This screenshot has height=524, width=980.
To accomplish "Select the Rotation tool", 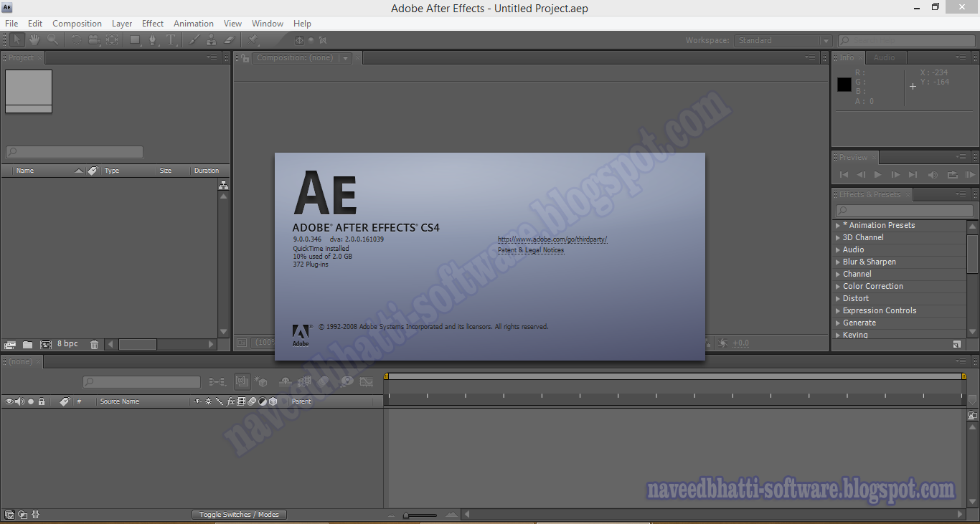I will point(76,40).
